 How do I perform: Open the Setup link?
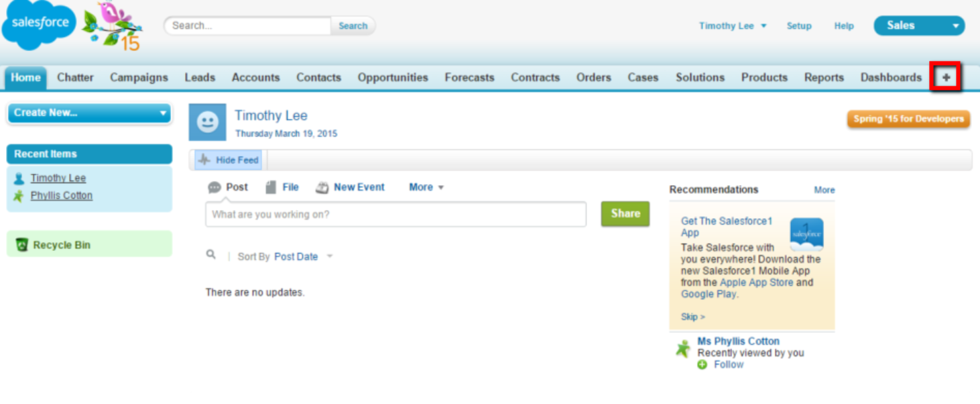tap(799, 26)
